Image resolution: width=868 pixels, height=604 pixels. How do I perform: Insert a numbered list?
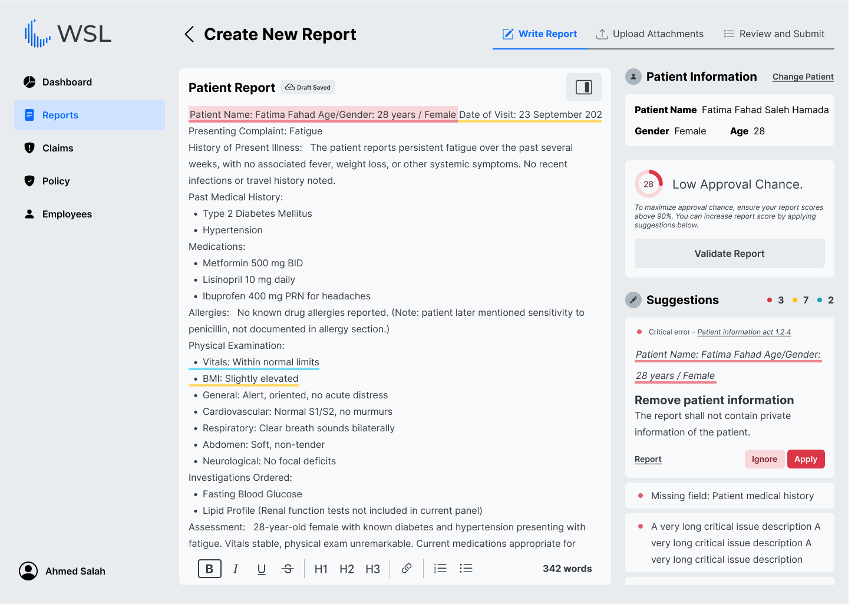pos(440,569)
